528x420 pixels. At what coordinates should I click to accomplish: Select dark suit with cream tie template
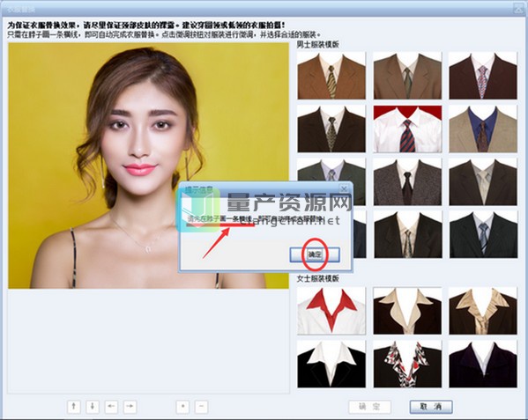pos(483,182)
